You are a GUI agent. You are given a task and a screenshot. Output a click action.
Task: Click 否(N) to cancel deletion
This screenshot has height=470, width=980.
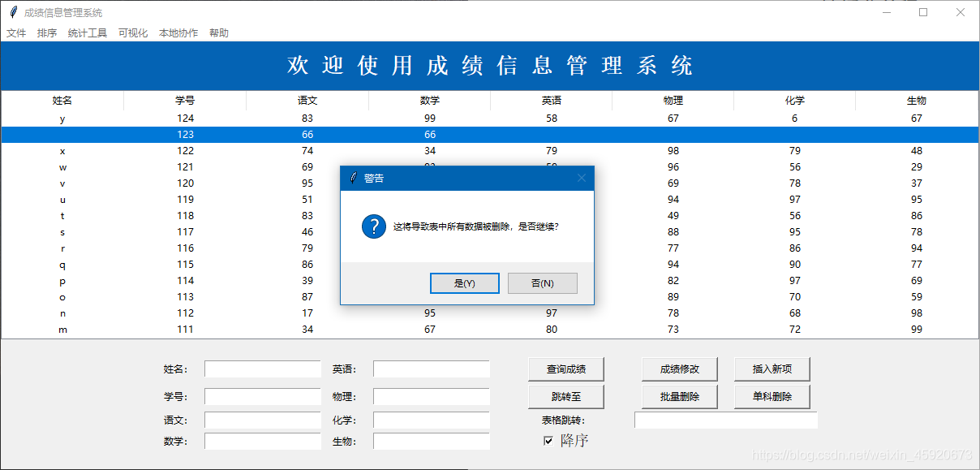542,282
